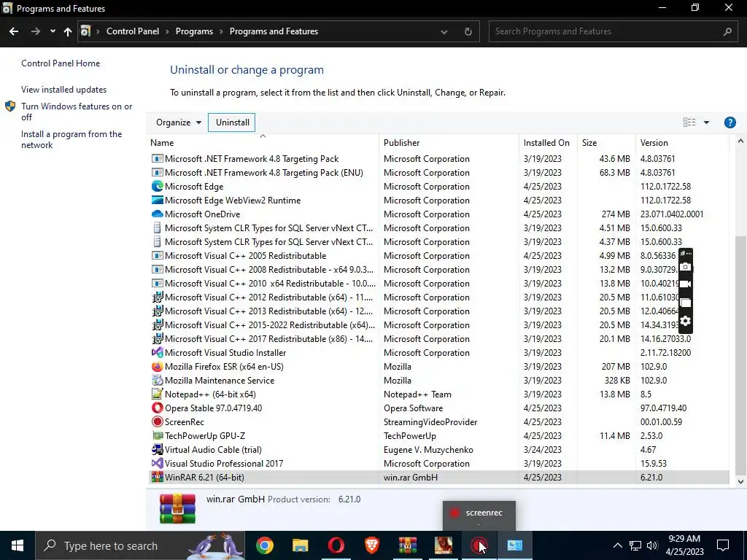Open Chrome from the taskbar

264,545
